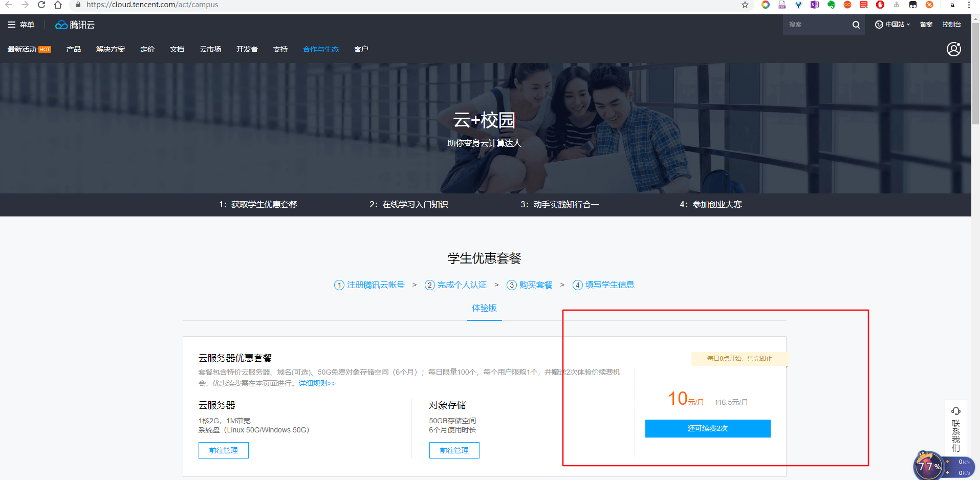This screenshot has height=480, width=980.
Task: Open the 控制台 console link
Action: (952, 25)
